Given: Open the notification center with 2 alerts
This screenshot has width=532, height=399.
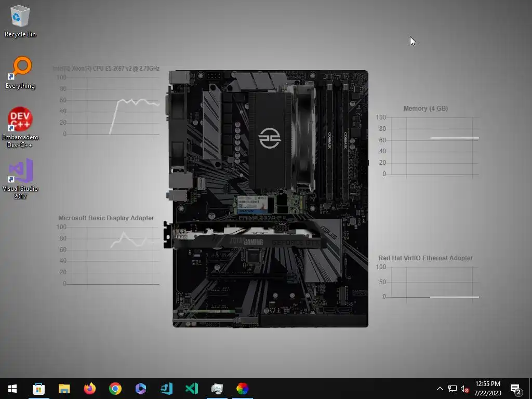Looking at the screenshot, I should tap(516, 389).
